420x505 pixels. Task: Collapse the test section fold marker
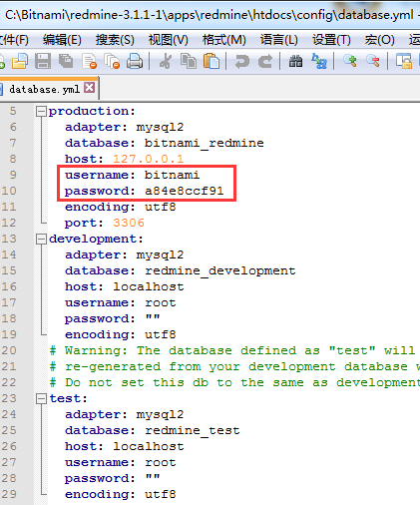(x=41, y=398)
